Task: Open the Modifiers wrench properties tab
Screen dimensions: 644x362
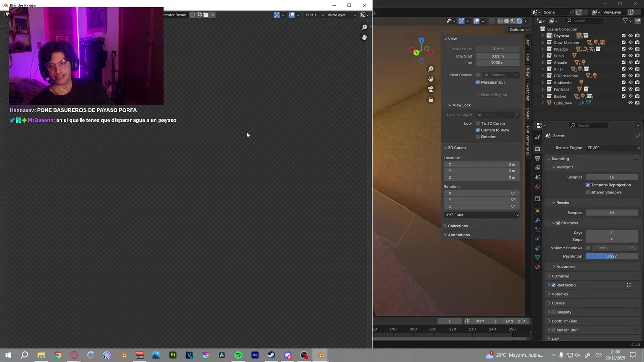Action: [x=538, y=220]
